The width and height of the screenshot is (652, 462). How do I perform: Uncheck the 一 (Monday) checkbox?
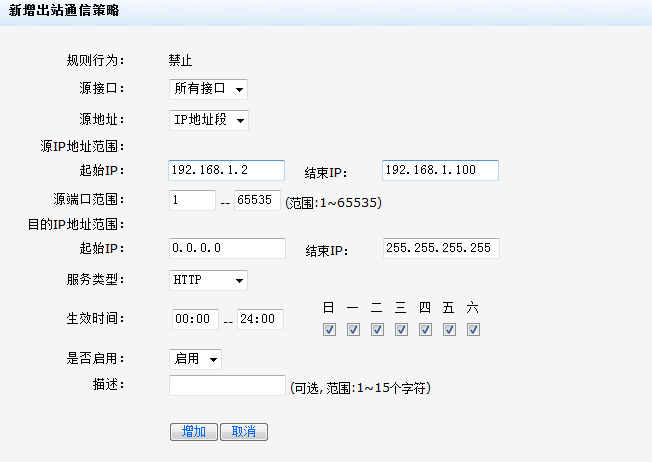coord(353,329)
